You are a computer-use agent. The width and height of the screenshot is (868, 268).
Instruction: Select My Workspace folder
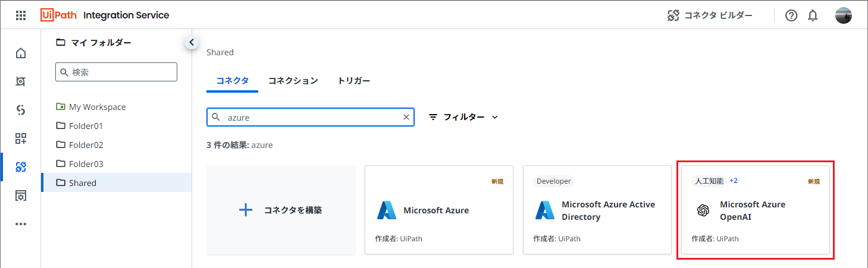coord(116,107)
